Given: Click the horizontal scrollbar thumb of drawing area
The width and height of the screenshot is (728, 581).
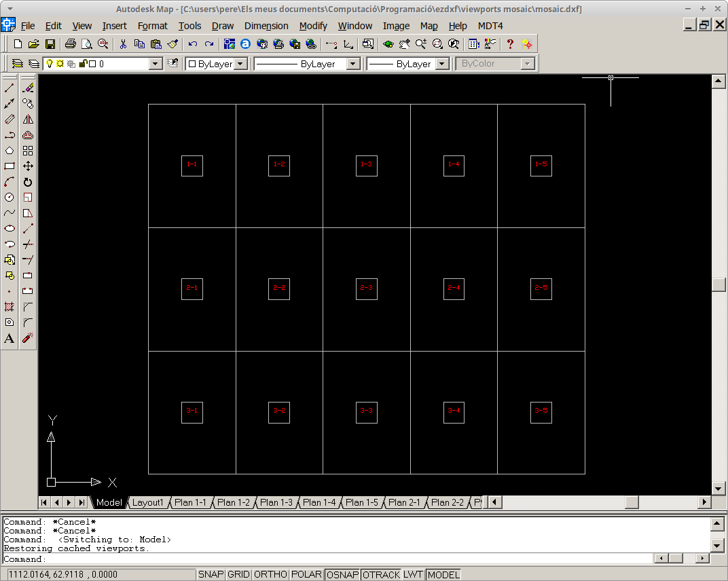Looking at the screenshot, I should (632, 502).
